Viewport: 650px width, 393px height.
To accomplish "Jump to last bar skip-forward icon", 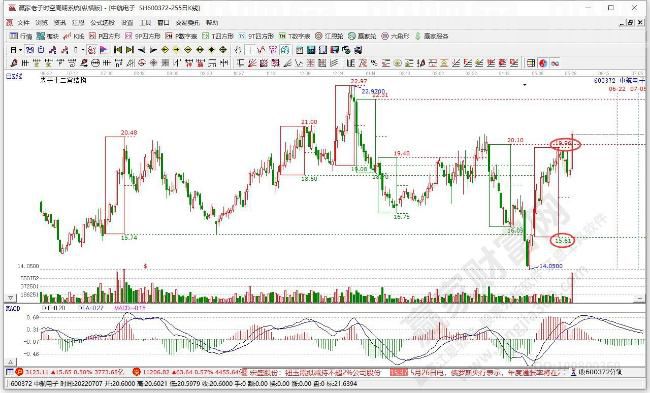I will (130, 50).
